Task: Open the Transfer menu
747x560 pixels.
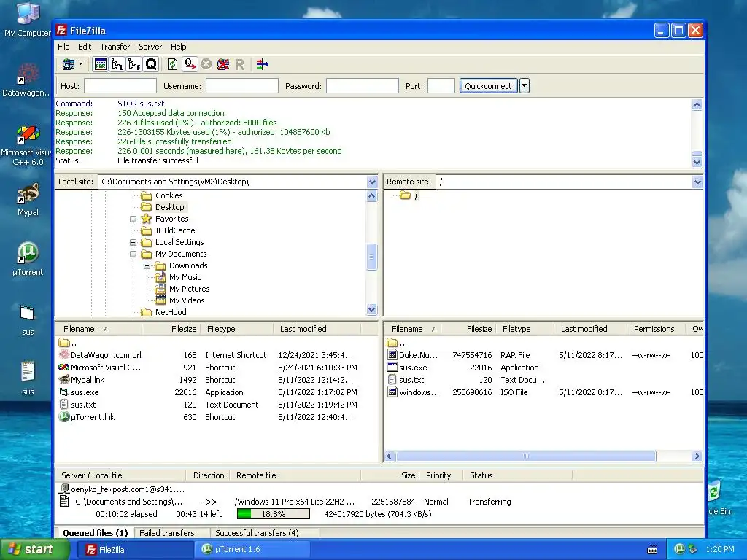Action: [x=115, y=47]
